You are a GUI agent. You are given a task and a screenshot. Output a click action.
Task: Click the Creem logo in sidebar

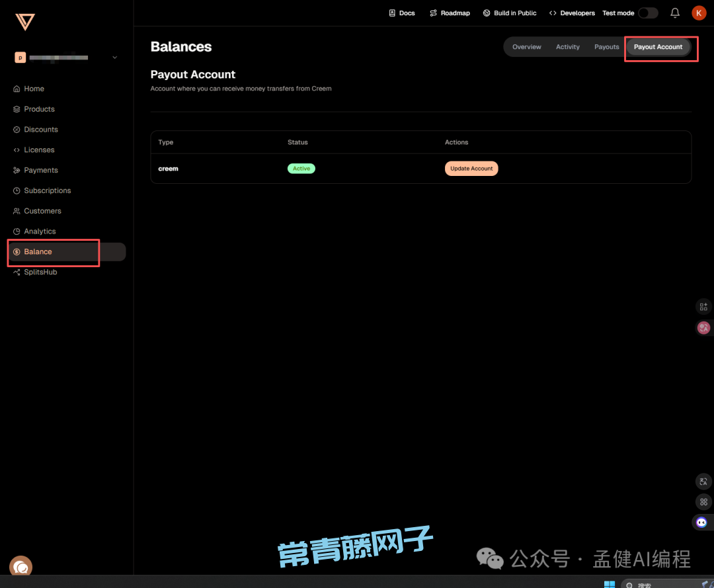click(25, 22)
